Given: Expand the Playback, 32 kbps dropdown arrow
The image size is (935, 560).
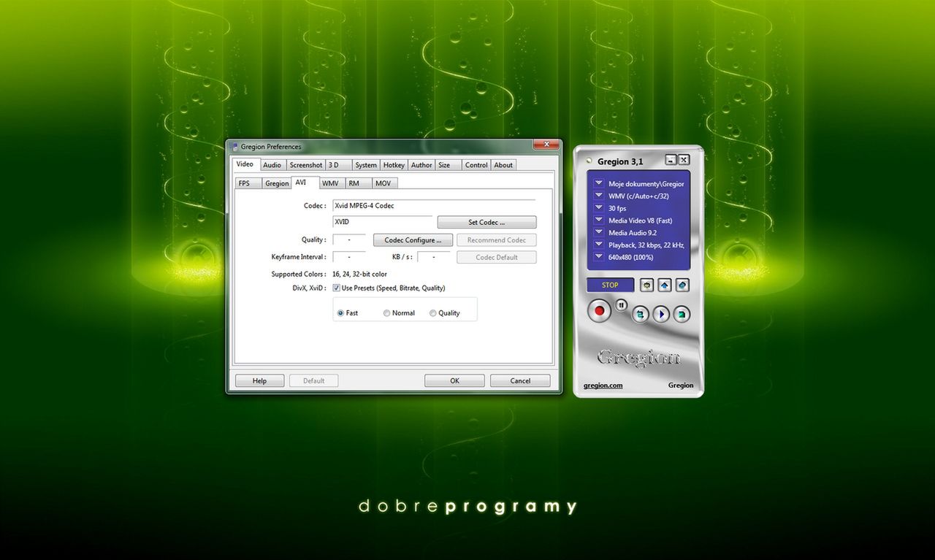Looking at the screenshot, I should point(598,245).
